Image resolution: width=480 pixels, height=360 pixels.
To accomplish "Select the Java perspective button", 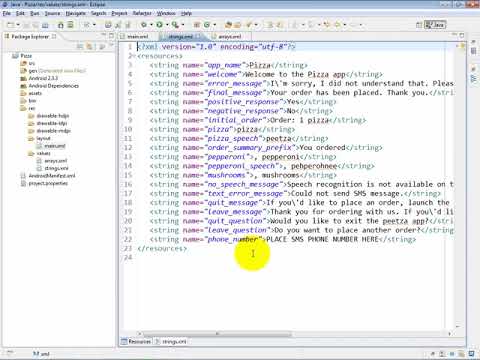I will (x=435, y=25).
